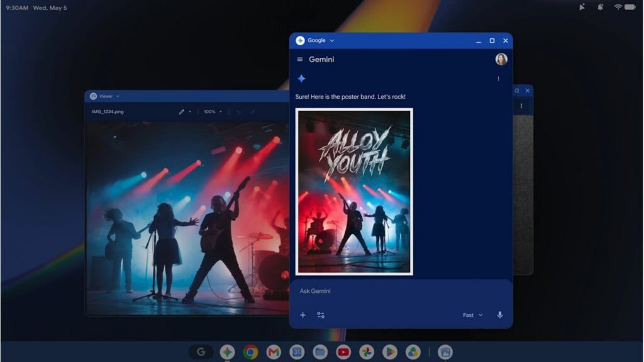Add an attachment with the plus icon
644x362 pixels.
[x=303, y=315]
